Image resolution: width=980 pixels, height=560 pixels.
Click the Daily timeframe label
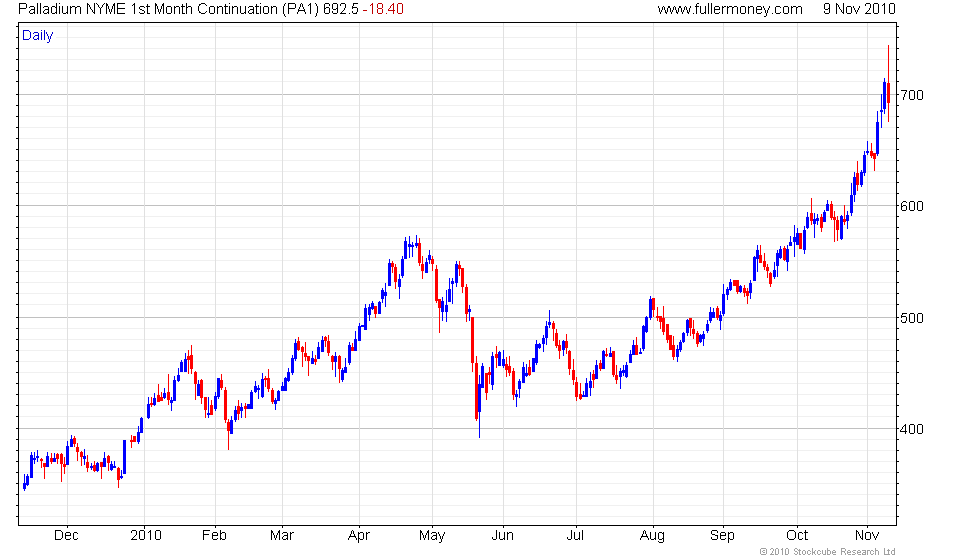coord(38,36)
